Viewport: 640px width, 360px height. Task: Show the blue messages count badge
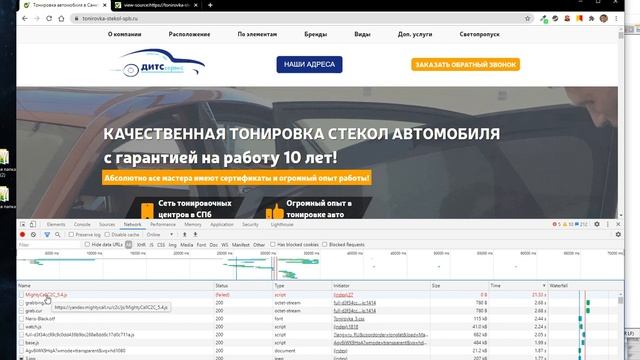pyautogui.click(x=582, y=224)
